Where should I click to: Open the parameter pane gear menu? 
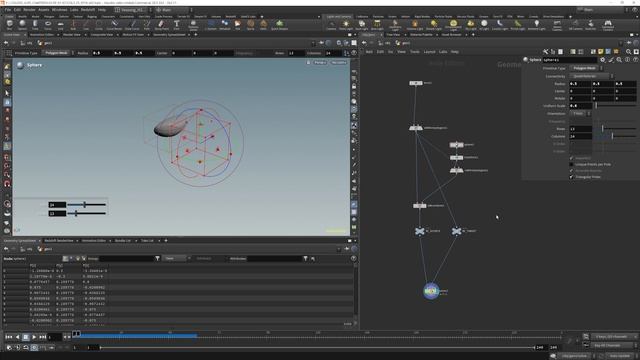pyautogui.click(x=602, y=60)
